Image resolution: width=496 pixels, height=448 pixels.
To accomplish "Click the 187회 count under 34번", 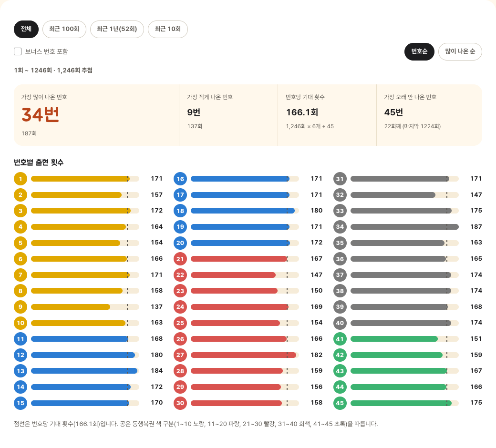I will (x=29, y=133).
